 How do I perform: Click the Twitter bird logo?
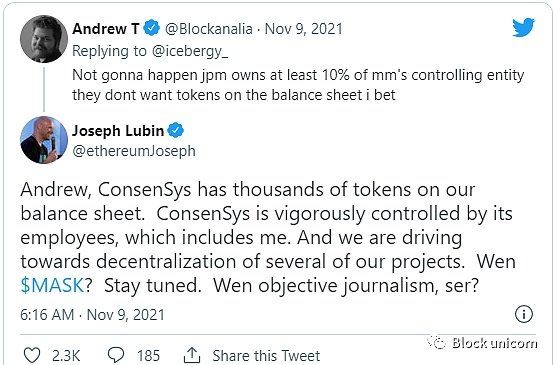pyautogui.click(x=523, y=27)
